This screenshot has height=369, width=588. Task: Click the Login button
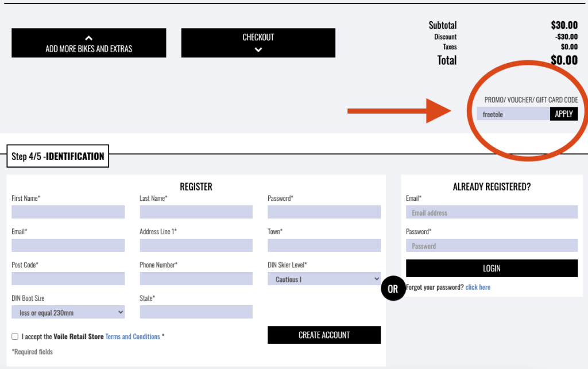point(492,268)
